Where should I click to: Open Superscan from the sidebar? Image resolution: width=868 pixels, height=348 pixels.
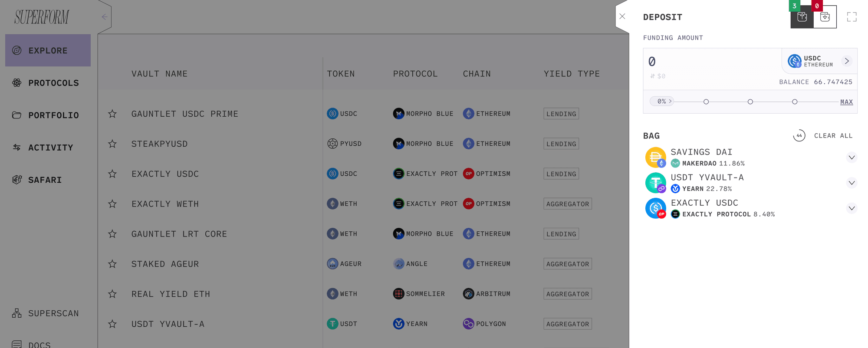coord(46,313)
